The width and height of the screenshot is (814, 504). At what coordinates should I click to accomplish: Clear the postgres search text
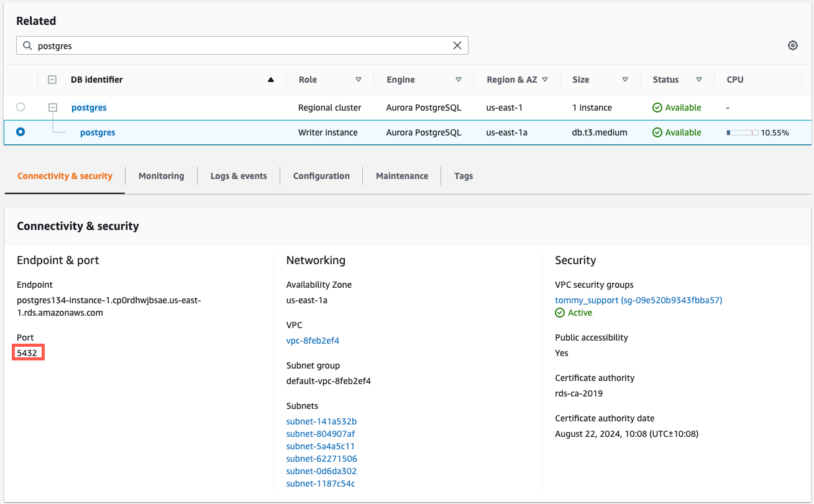pyautogui.click(x=457, y=45)
